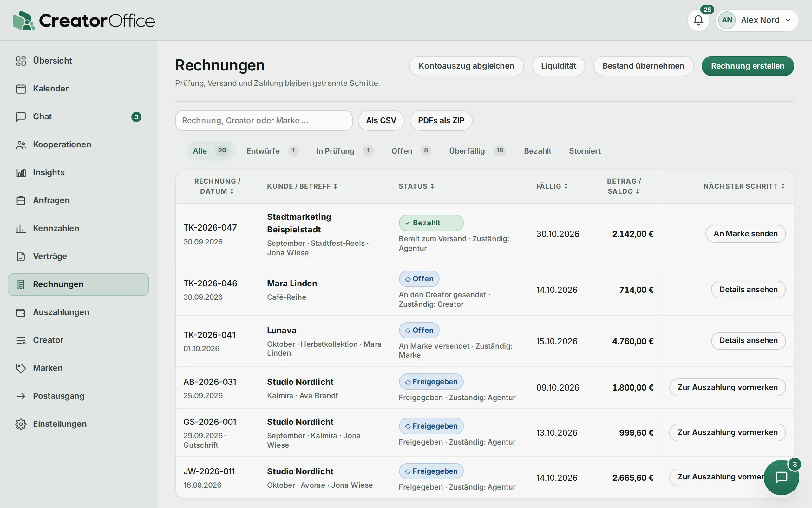Sort by Rechnung / Datum column
812x508 pixels.
(x=217, y=186)
